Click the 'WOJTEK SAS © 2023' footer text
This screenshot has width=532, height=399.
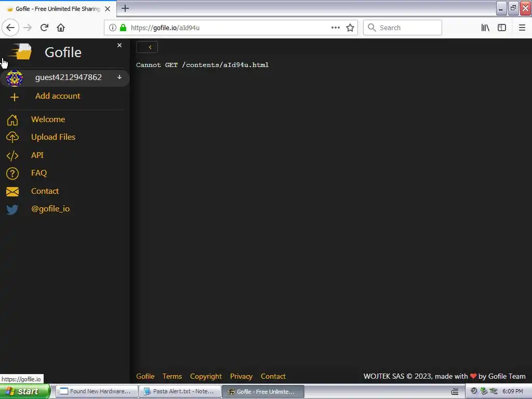coord(397,376)
